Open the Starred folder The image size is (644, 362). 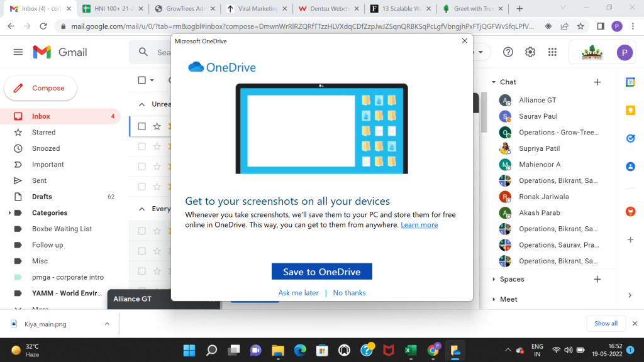(x=43, y=133)
